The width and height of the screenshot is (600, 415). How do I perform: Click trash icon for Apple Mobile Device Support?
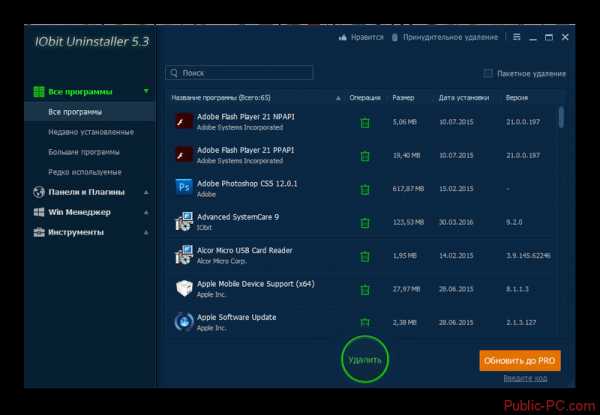[365, 290]
